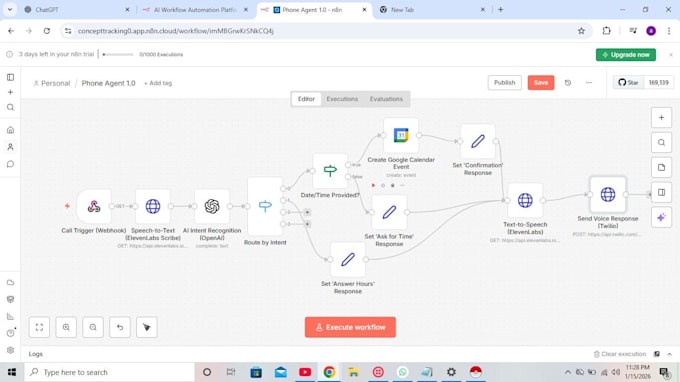Expand the Logs panel with chevron

tap(670, 354)
